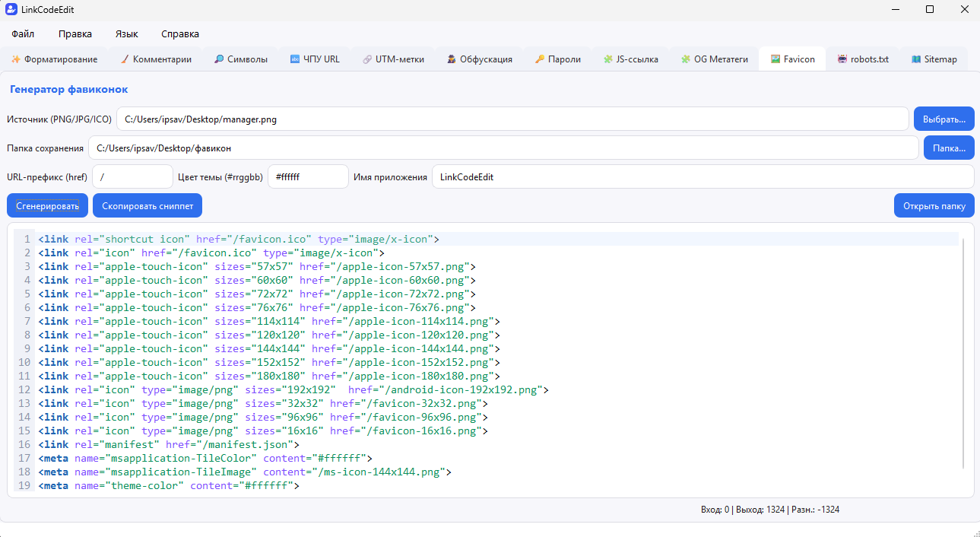
Task: Select the JS-ссылка tab
Action: 631,59
